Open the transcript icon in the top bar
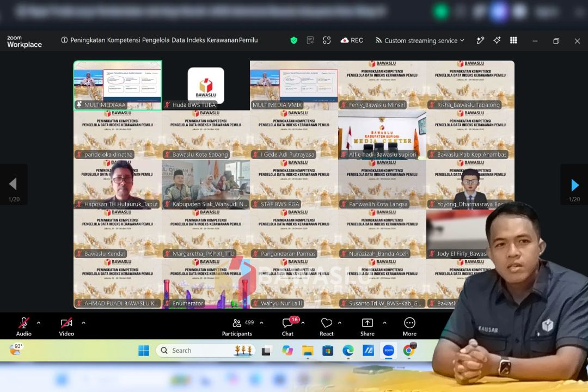 pyautogui.click(x=310, y=40)
